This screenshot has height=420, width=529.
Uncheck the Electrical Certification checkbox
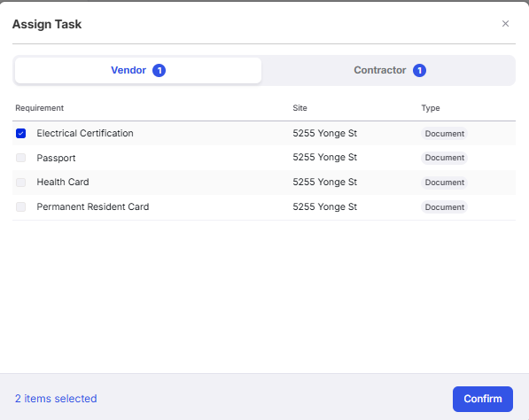pyautogui.click(x=21, y=133)
